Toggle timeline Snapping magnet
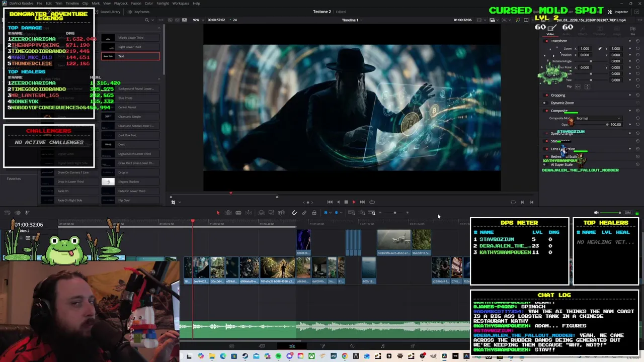The image size is (644, 362). coord(294,213)
